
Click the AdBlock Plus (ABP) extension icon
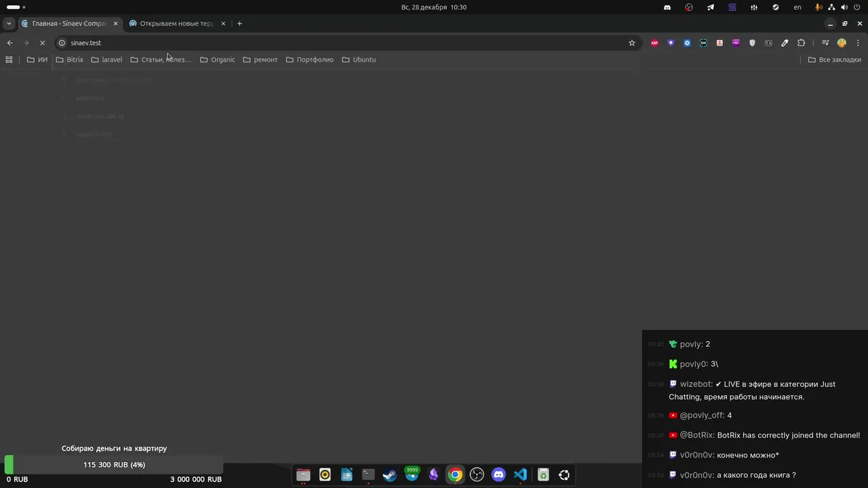[x=654, y=43]
